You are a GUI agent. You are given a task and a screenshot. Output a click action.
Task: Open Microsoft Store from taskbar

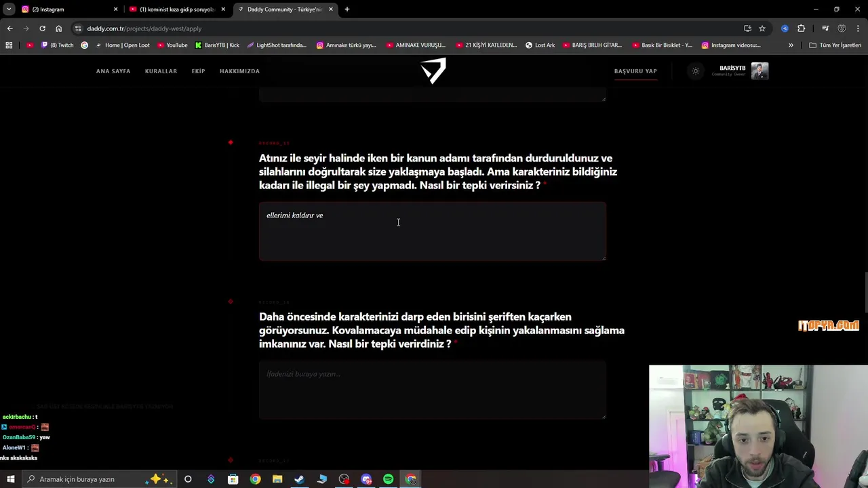(233, 479)
